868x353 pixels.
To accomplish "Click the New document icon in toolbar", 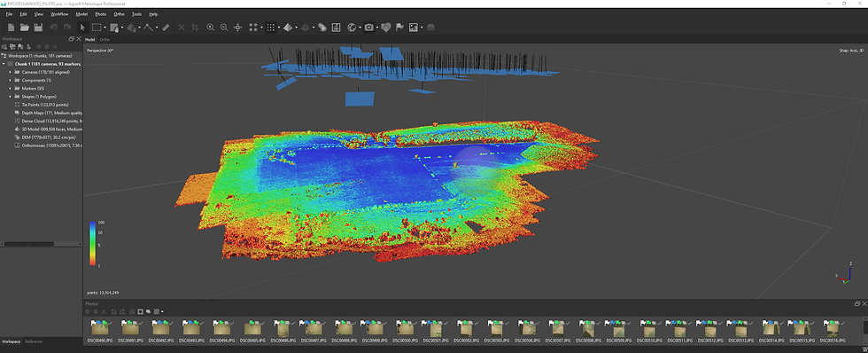I will pyautogui.click(x=11, y=27).
